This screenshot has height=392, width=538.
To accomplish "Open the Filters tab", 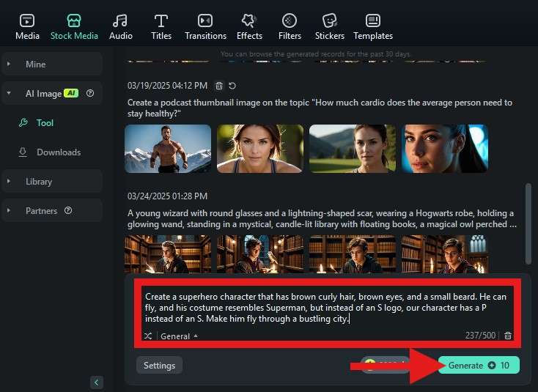I will 290,27.
